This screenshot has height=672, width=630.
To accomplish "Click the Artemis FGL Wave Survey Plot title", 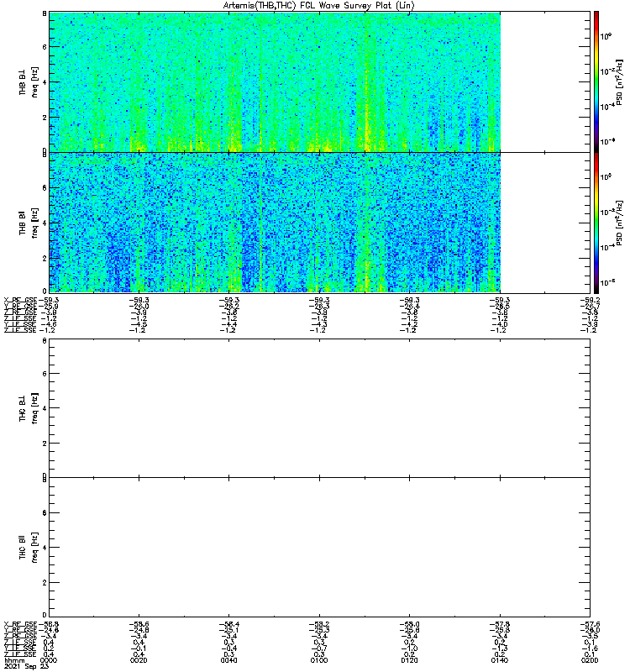I will coord(319,6).
